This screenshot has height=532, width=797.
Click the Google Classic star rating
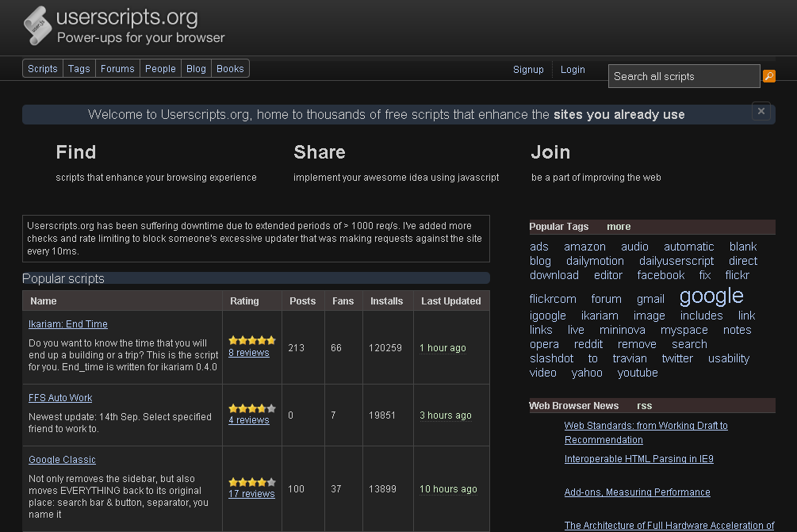(251, 481)
